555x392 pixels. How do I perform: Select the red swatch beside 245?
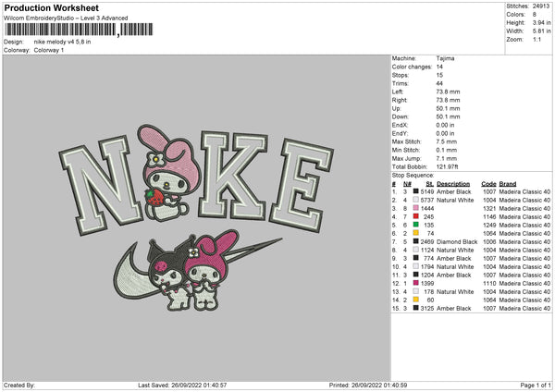click(416, 216)
